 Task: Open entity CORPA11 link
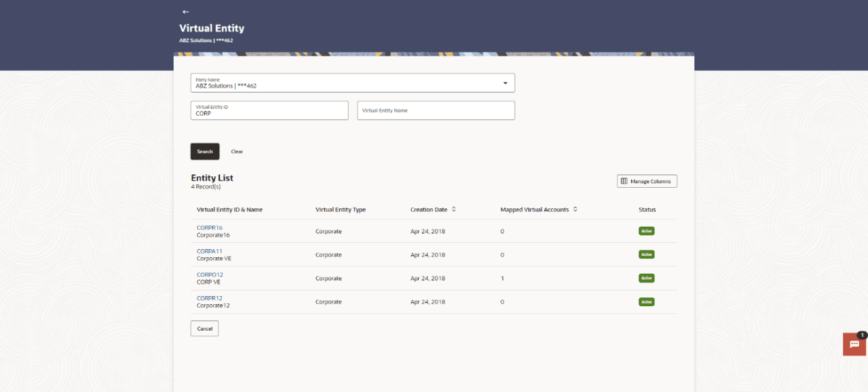coord(210,251)
